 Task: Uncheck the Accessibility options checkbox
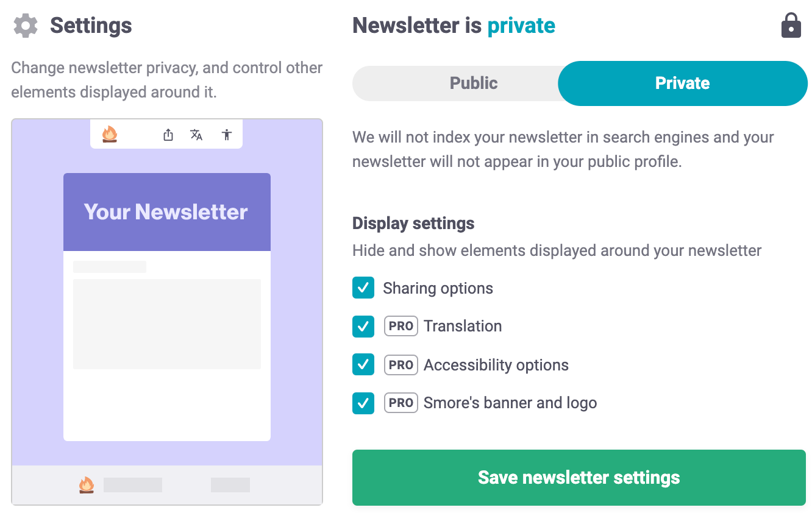tap(363, 365)
